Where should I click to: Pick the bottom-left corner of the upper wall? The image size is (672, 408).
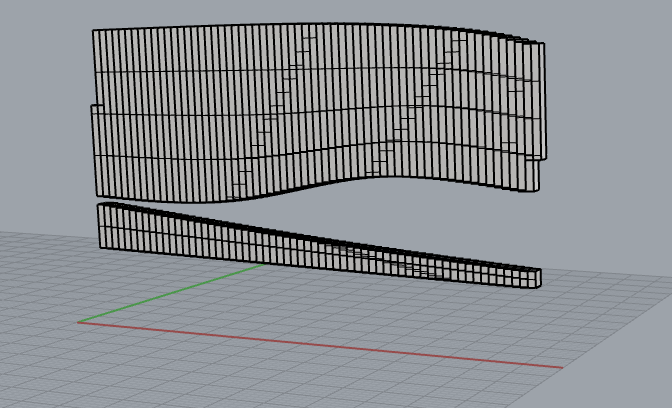(x=96, y=195)
